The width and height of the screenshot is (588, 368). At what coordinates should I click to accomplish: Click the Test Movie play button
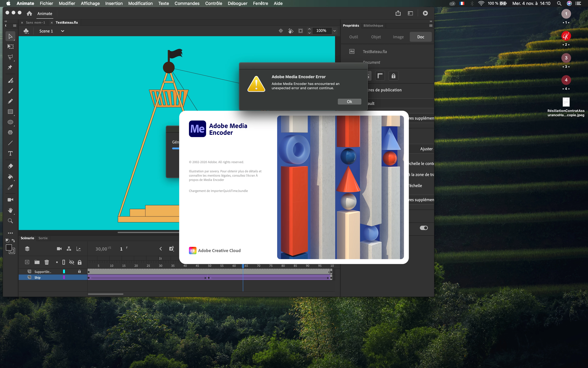coord(425,13)
